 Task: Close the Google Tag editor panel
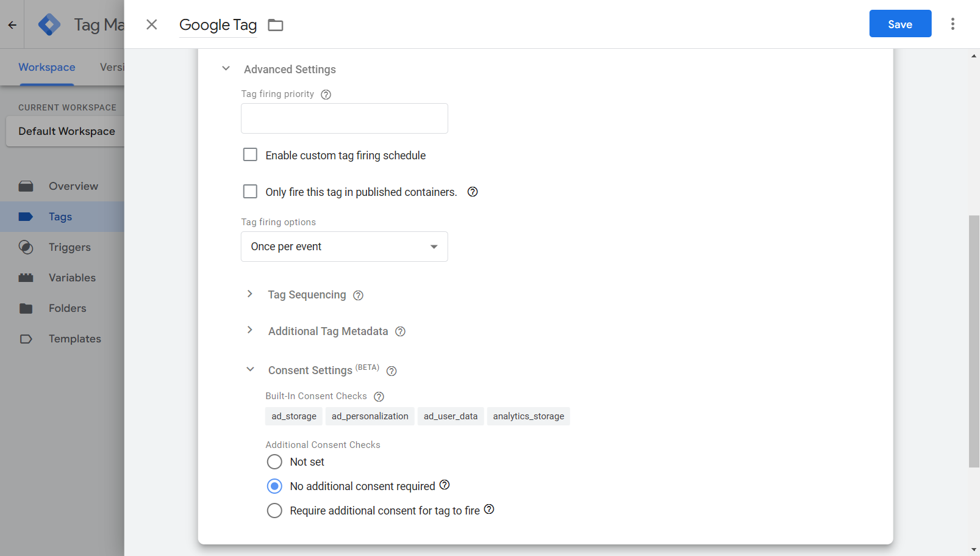click(x=152, y=24)
